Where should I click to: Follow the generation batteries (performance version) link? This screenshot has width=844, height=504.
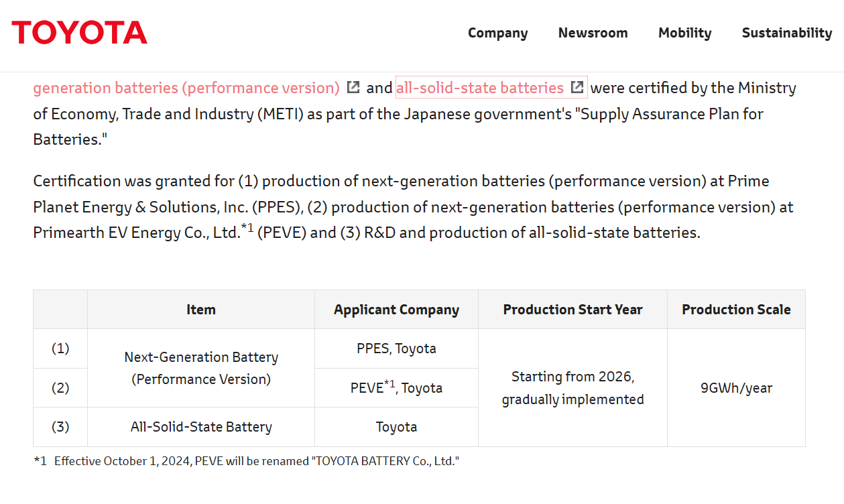click(x=186, y=88)
